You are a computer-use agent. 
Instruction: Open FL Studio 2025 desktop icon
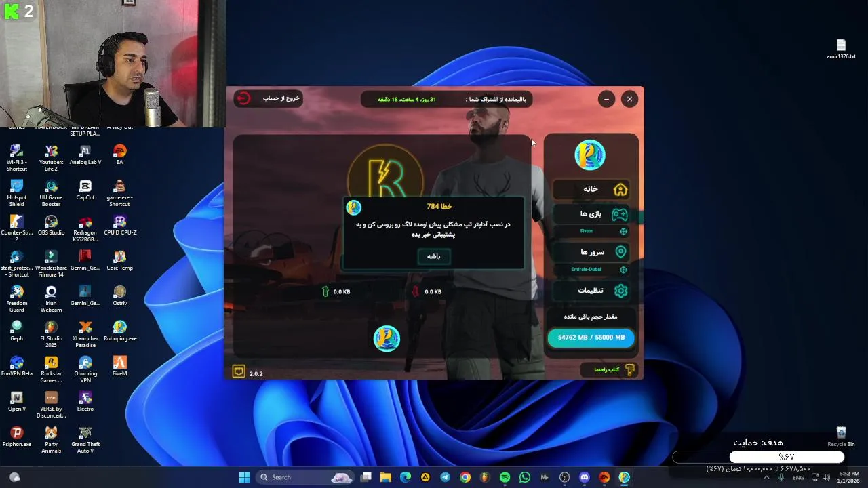point(51,333)
